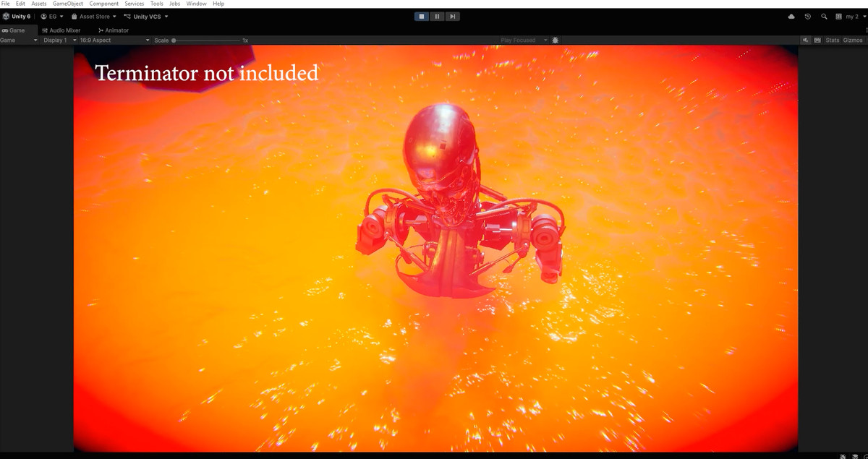This screenshot has width=868, height=459.
Task: Open the Help menu
Action: [x=218, y=4]
